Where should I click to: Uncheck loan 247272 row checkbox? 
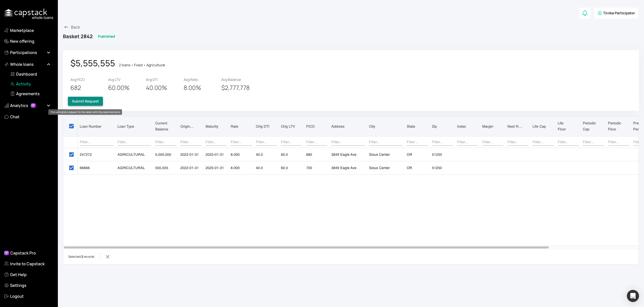coord(71,155)
